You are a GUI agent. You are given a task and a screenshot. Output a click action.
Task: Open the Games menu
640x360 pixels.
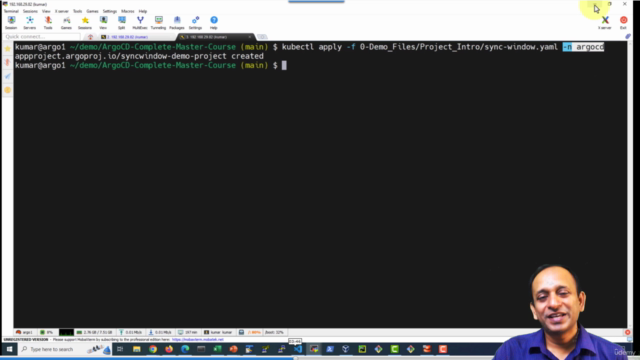point(92,11)
